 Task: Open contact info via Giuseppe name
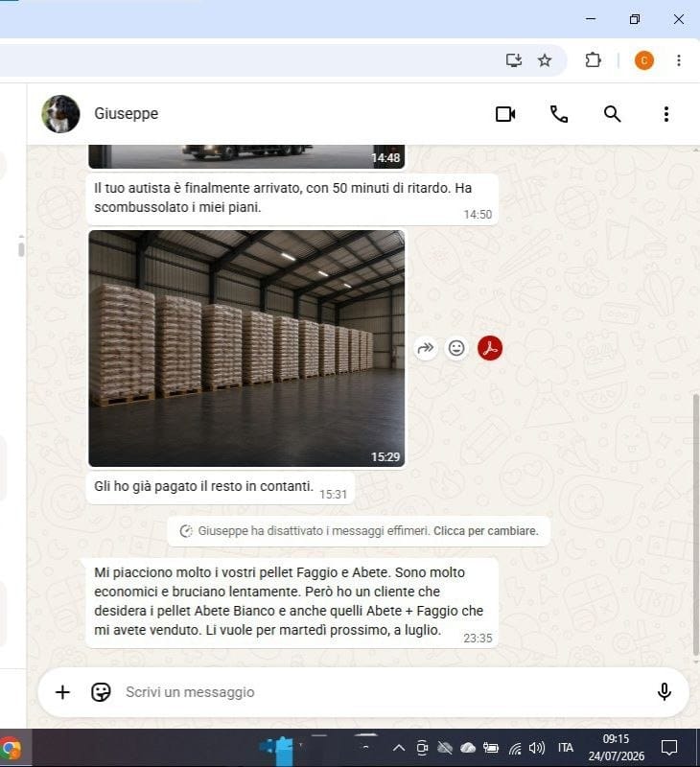tap(127, 113)
